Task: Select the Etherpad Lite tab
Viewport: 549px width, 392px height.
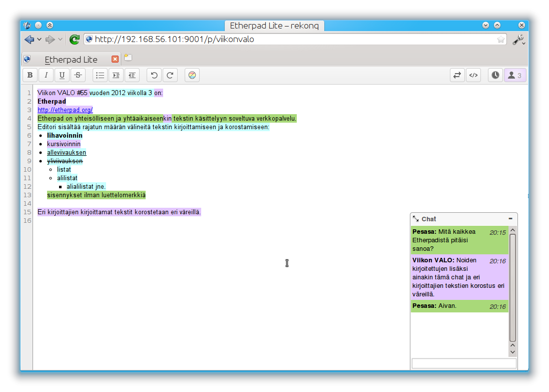Action: (x=71, y=60)
